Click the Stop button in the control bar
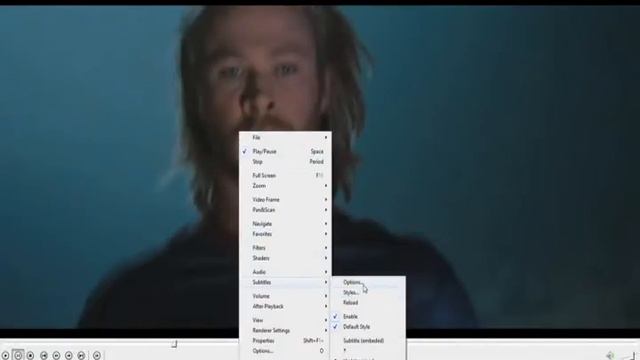 point(30,356)
